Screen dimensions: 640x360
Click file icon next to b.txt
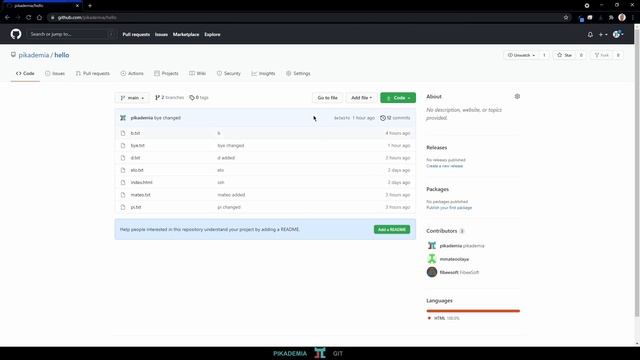123,133
